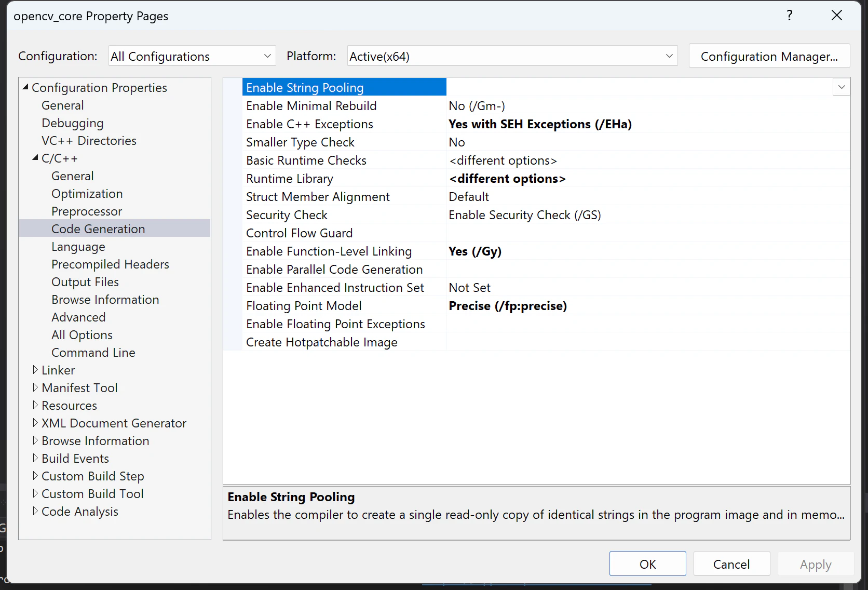Expand the top-level Browse Information node
The height and width of the screenshot is (590, 868).
[x=35, y=440]
